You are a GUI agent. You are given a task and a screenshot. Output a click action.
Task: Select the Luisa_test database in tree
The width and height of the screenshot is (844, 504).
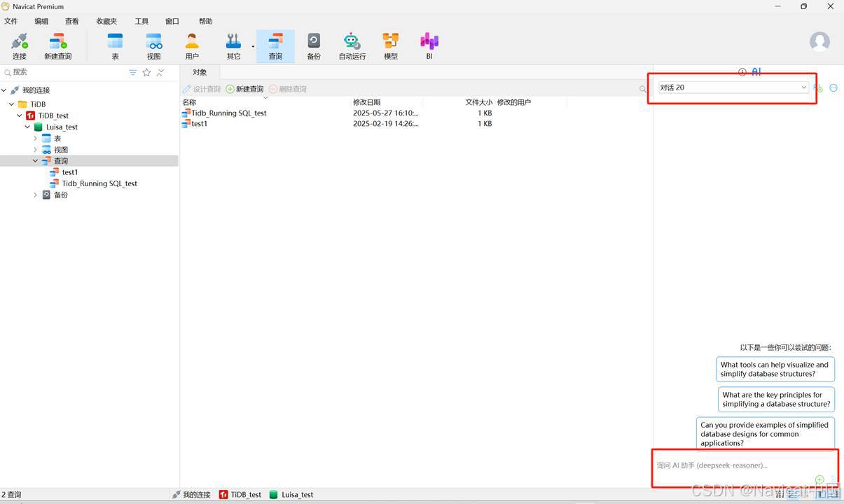[62, 127]
